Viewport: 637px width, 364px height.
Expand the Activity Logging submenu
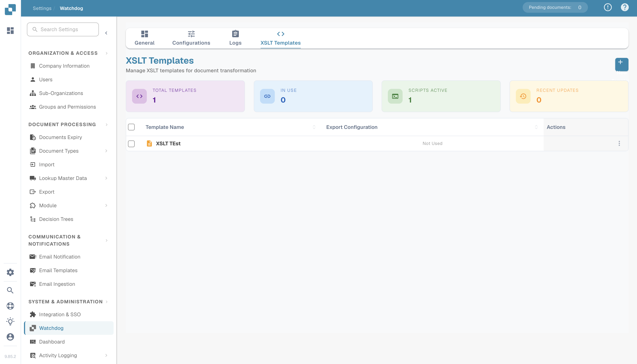(106, 355)
